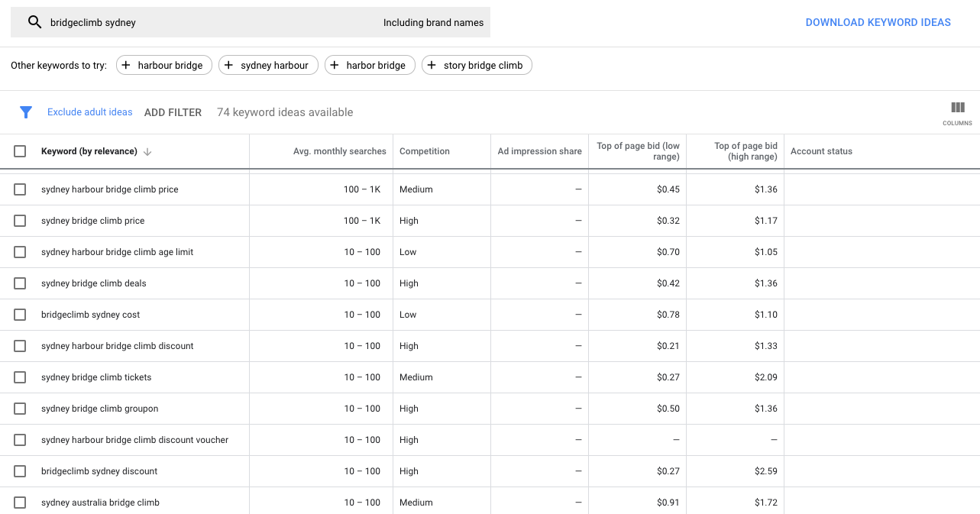
Task: Click ADD FILTER
Action: click(173, 112)
